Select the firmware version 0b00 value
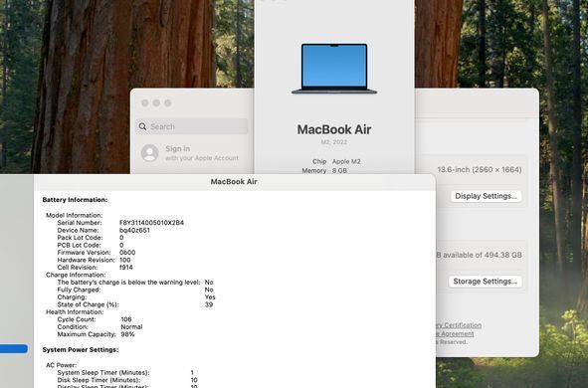Screen dimensions: 588x388 click(x=127, y=253)
